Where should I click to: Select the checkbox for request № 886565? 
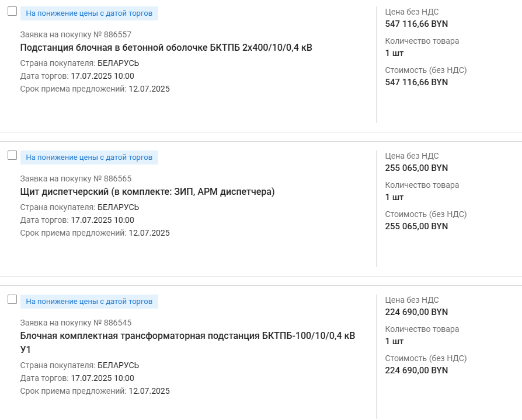pyautogui.click(x=12, y=156)
